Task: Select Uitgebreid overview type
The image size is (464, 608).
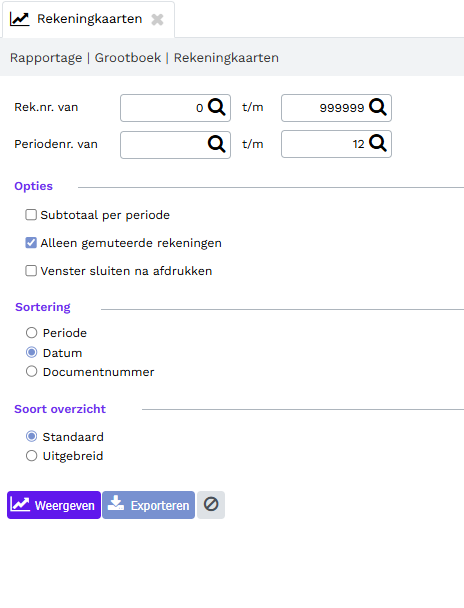Action: [31, 456]
